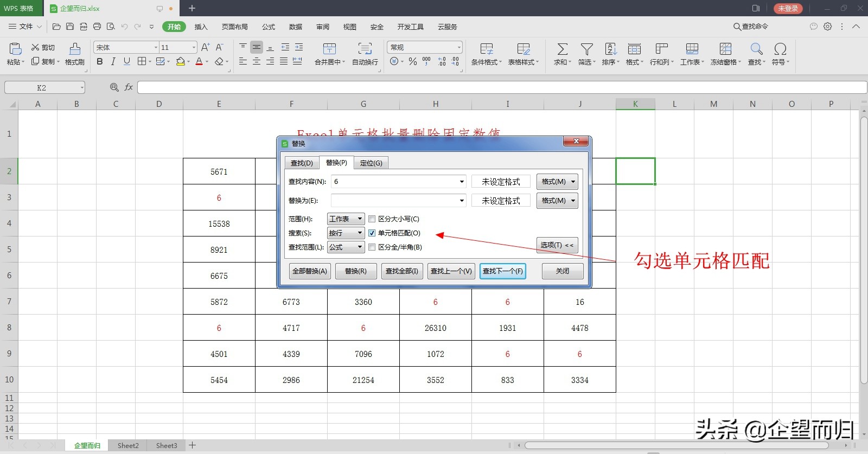Image resolution: width=868 pixels, height=454 pixels.
Task: Open the Name Box dropdown K2
Action: pos(82,87)
